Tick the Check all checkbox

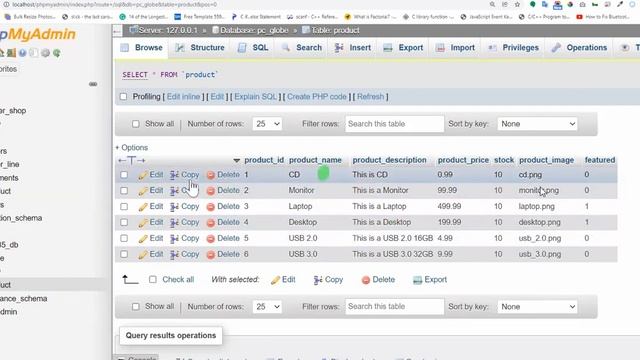tap(153, 280)
